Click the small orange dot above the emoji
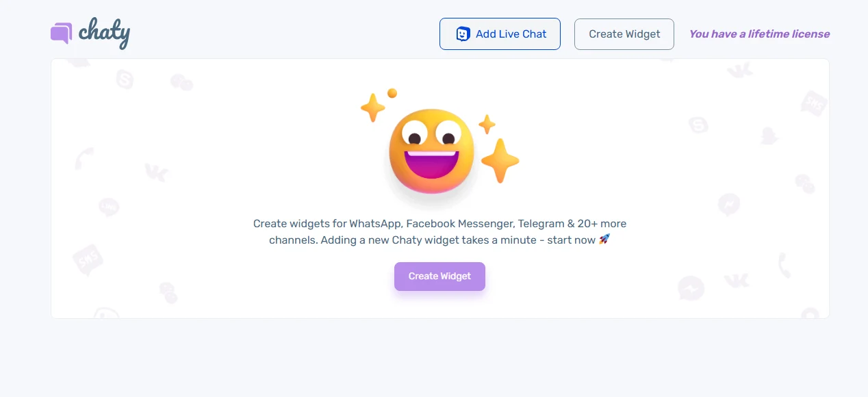Image resolution: width=868 pixels, height=397 pixels. (392, 93)
